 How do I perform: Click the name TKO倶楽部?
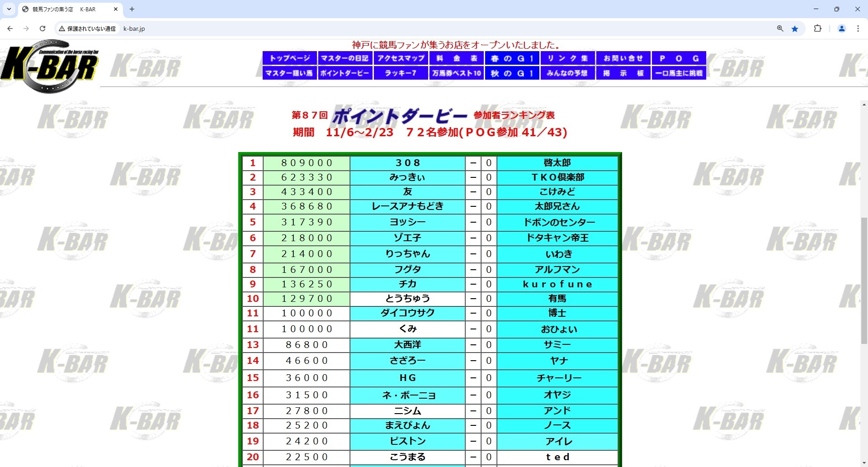pyautogui.click(x=557, y=177)
